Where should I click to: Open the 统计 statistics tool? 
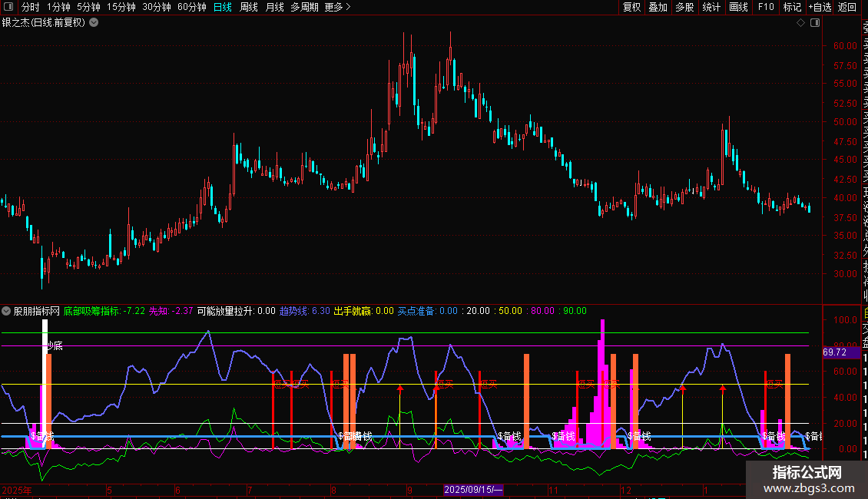(711, 8)
